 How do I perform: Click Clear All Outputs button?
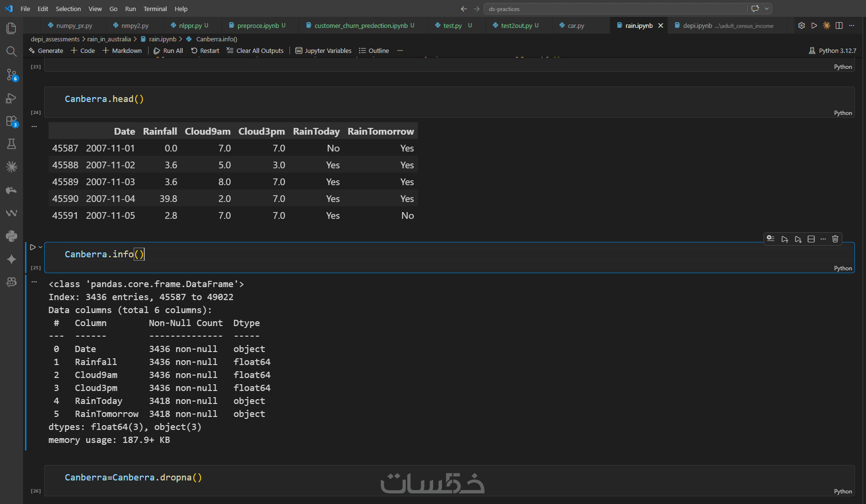coord(255,50)
